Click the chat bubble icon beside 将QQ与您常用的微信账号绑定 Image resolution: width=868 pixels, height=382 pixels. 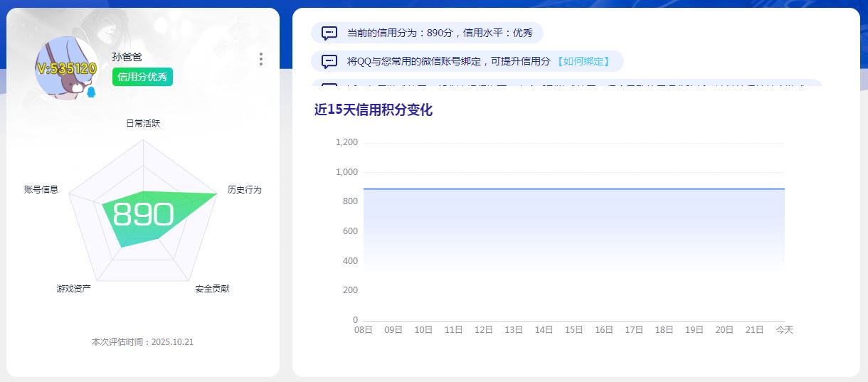coord(329,61)
